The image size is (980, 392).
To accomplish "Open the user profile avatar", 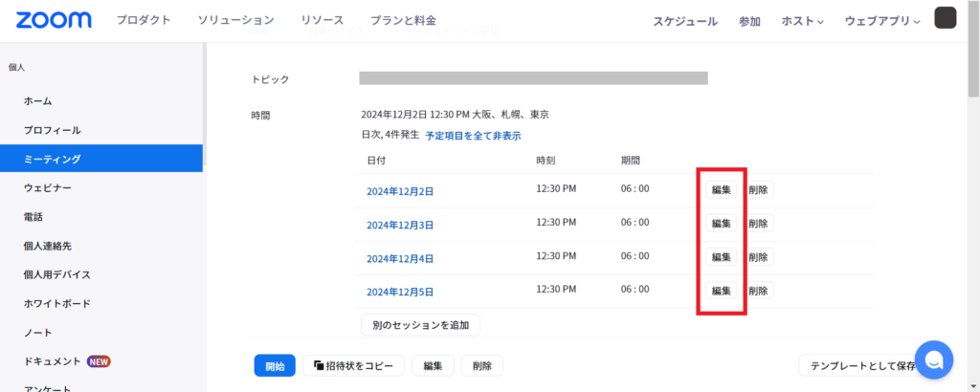I will pyautogui.click(x=945, y=19).
